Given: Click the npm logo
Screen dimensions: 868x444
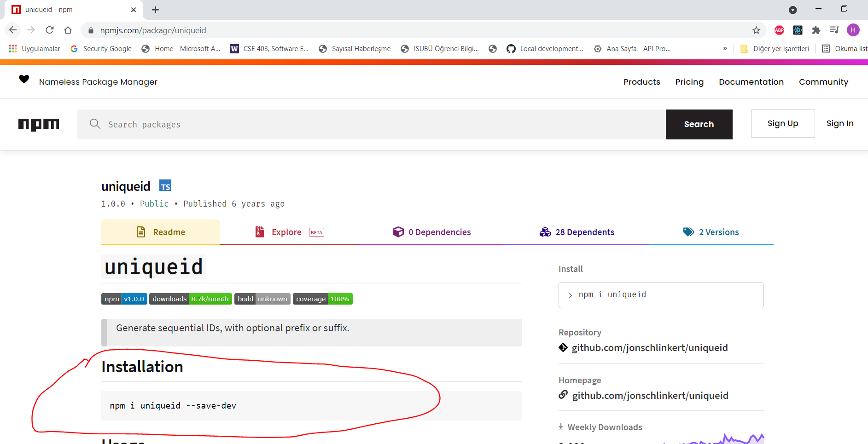Looking at the screenshot, I should (39, 124).
